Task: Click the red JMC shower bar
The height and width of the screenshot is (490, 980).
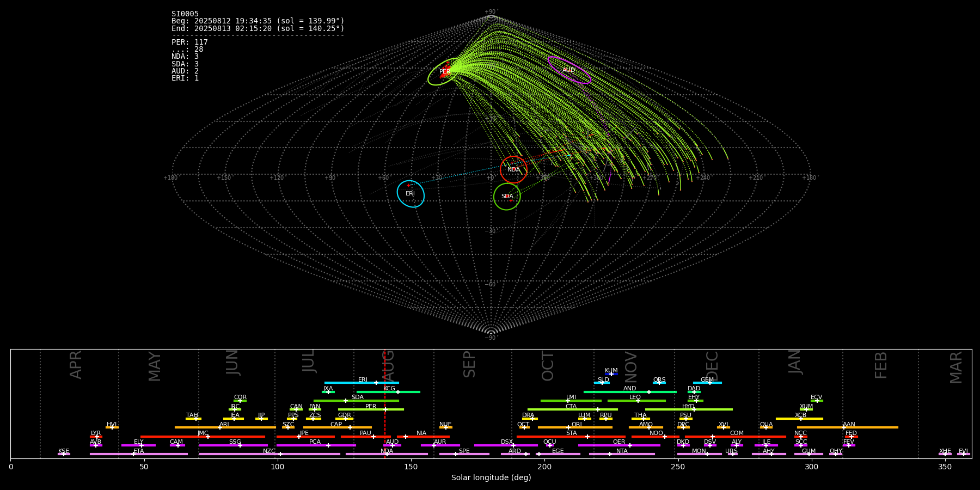Action: tap(203, 436)
